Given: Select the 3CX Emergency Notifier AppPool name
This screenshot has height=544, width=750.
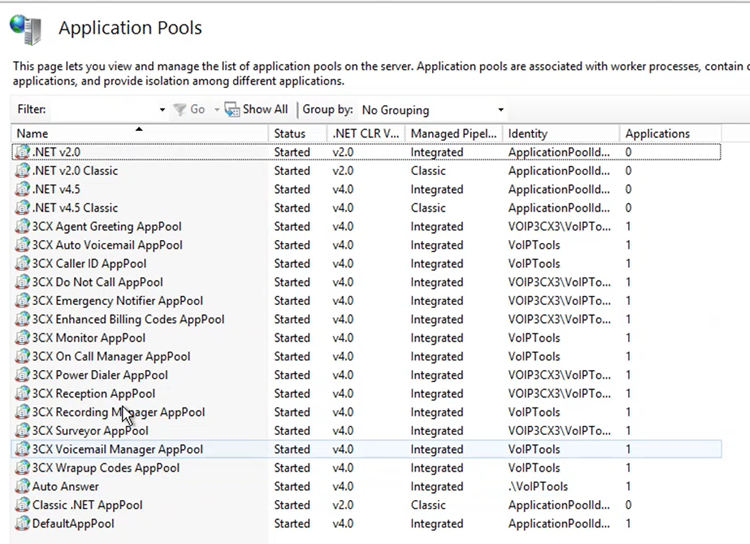Looking at the screenshot, I should point(118,301).
